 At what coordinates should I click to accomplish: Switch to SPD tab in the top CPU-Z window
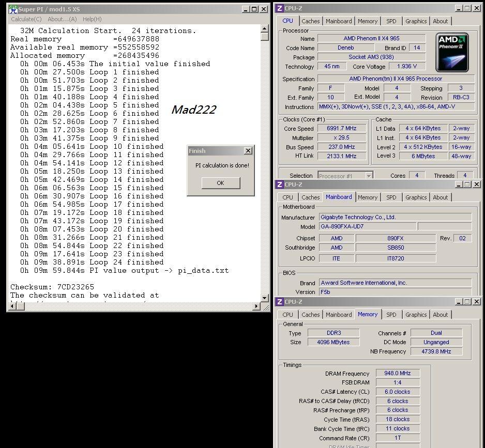(x=391, y=21)
